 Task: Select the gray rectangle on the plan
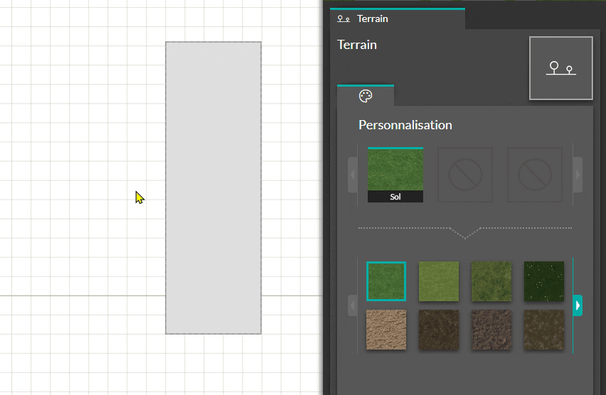point(213,188)
